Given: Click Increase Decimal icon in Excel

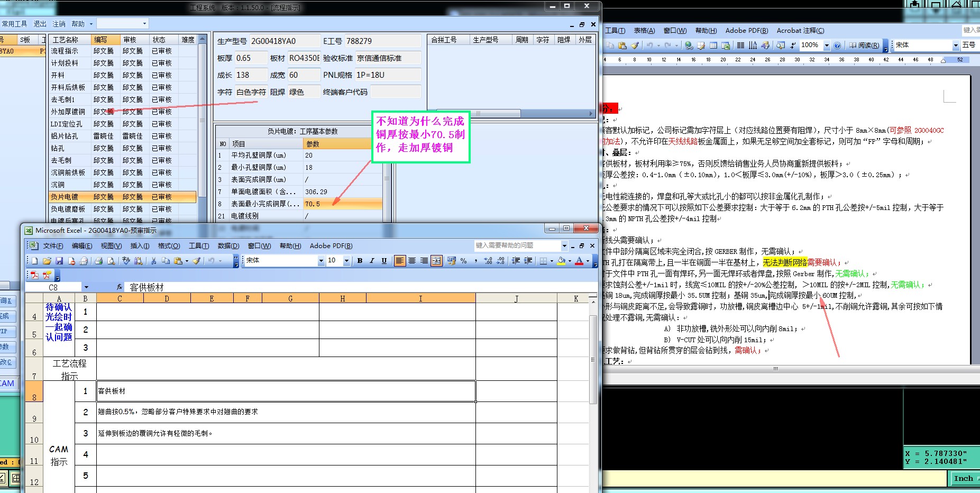Looking at the screenshot, I should (488, 261).
